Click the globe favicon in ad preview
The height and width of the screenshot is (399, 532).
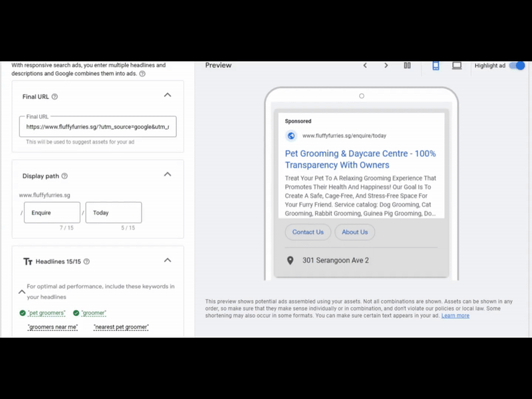click(x=291, y=136)
